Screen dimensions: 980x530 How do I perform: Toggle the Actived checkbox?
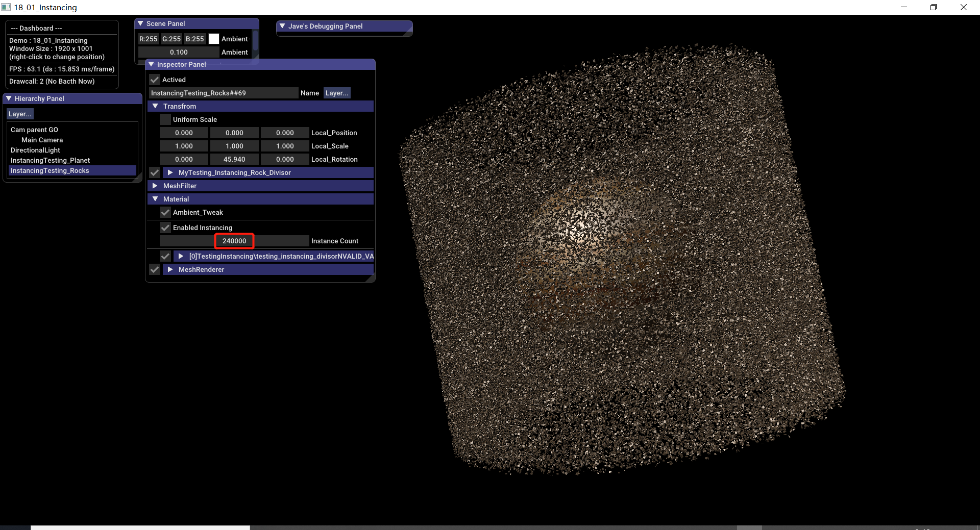(x=155, y=80)
